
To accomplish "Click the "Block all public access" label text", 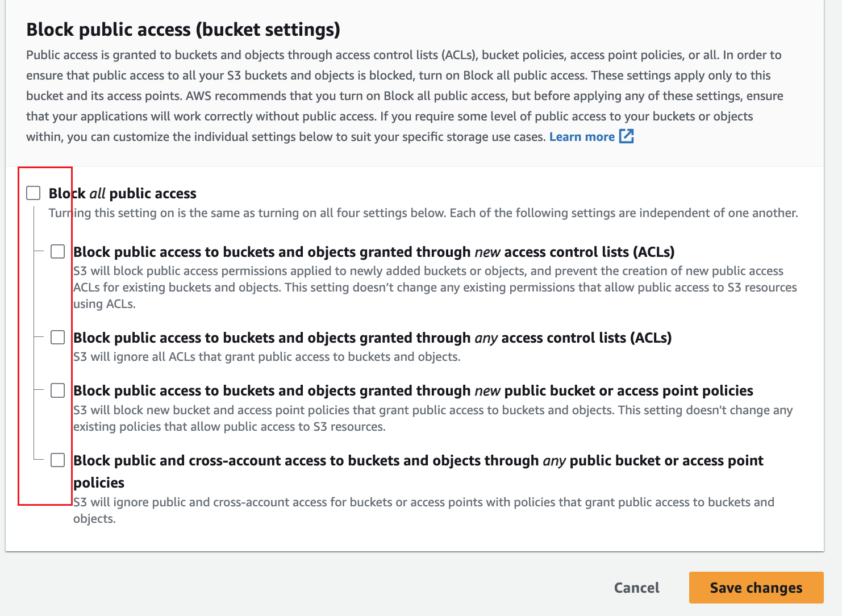I will [x=123, y=194].
